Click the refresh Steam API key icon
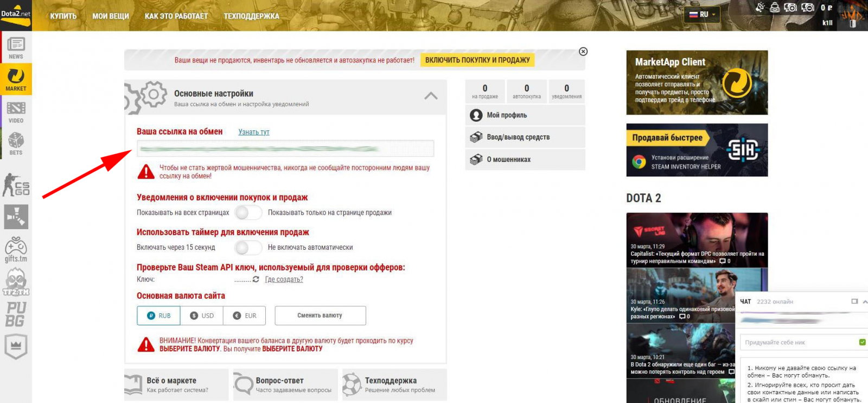The image size is (868, 403). [256, 279]
